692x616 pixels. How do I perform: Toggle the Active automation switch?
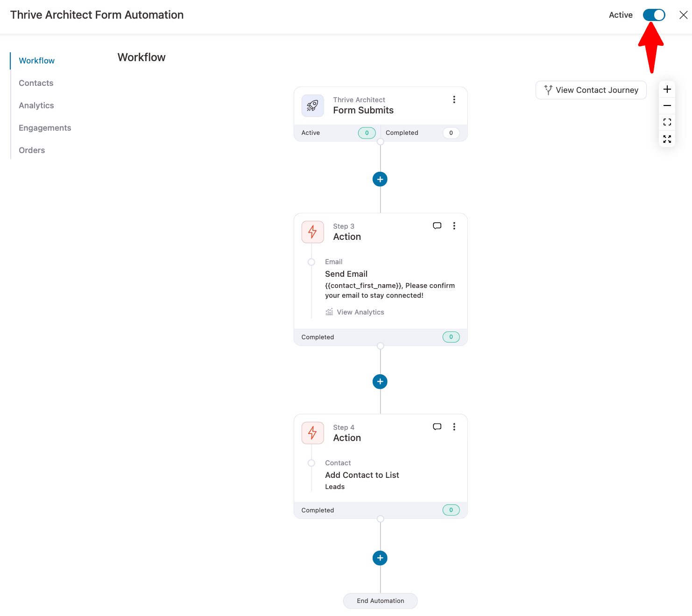654,15
